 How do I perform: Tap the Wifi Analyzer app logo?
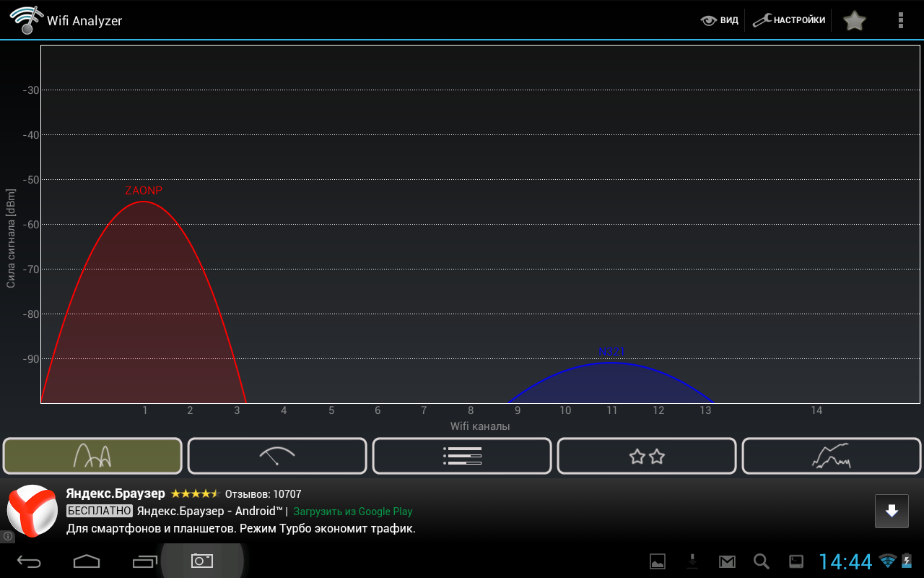[26, 20]
